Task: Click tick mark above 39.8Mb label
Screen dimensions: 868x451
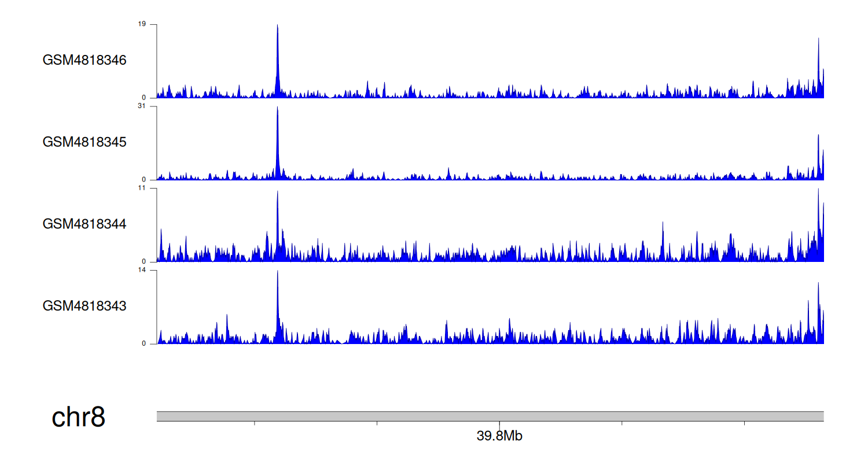Action: (x=499, y=424)
